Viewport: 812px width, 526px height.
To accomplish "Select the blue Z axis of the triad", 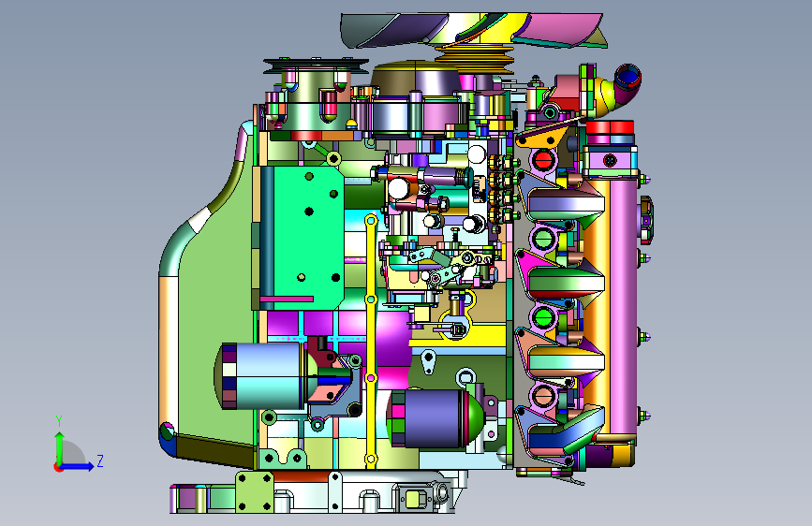I will coord(78,466).
